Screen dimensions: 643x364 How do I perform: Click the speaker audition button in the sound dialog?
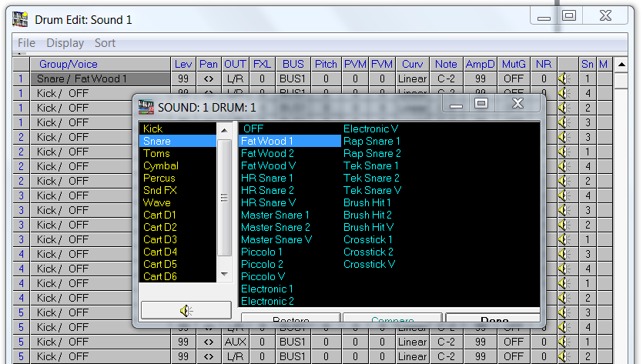[x=186, y=310]
